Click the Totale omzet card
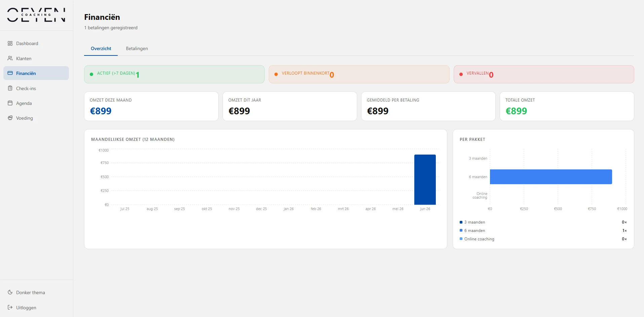 pyautogui.click(x=567, y=106)
